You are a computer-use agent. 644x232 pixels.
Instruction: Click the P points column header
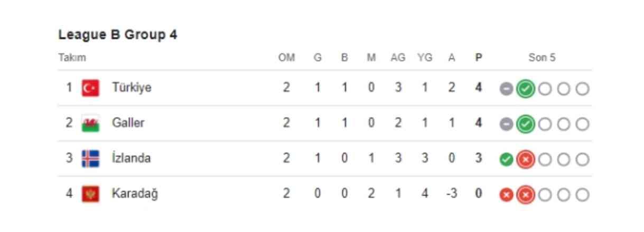tap(479, 58)
